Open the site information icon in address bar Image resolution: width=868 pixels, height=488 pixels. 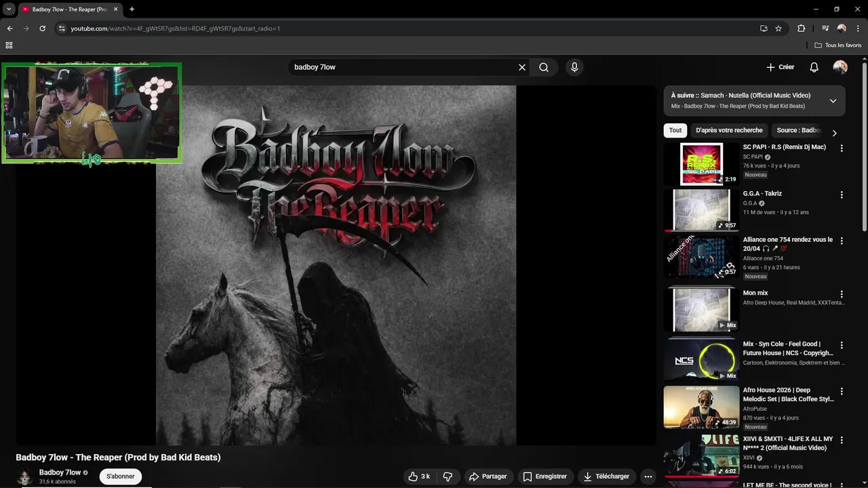[x=62, y=28]
